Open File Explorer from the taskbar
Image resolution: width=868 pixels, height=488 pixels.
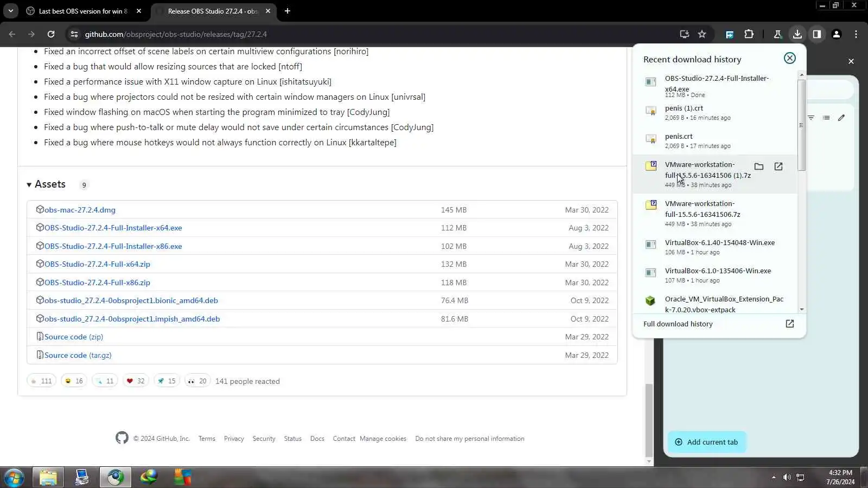48,478
